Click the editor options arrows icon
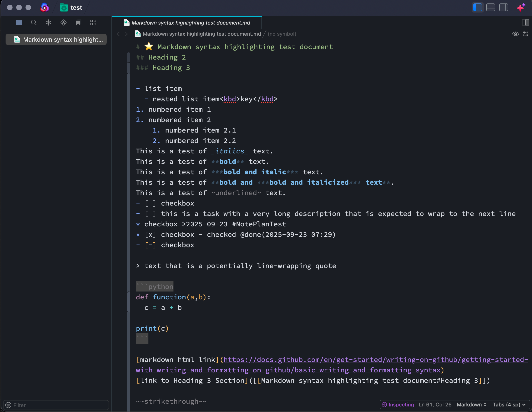 pyautogui.click(x=526, y=34)
